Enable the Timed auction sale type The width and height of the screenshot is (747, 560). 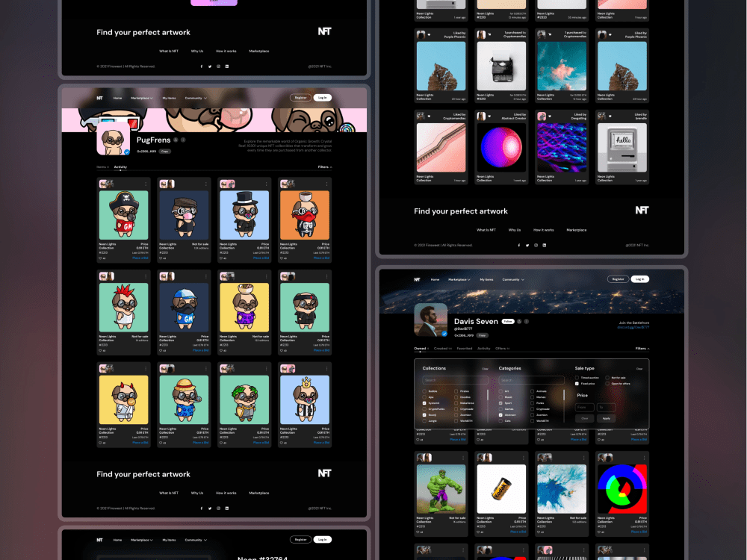577,378
